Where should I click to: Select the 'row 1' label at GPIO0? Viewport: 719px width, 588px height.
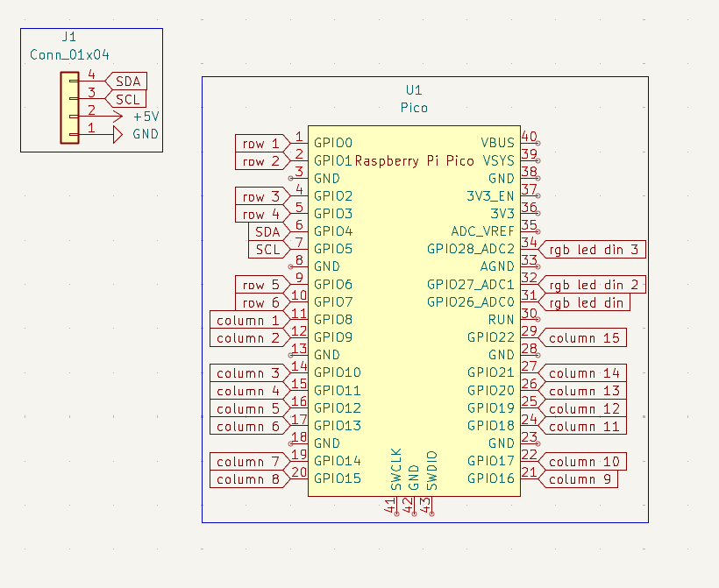click(260, 143)
